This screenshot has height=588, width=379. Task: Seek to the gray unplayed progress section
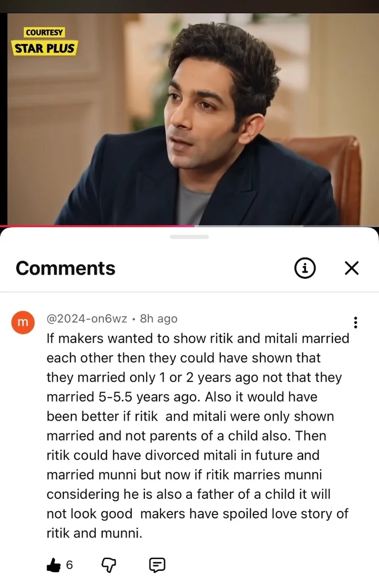287,226
